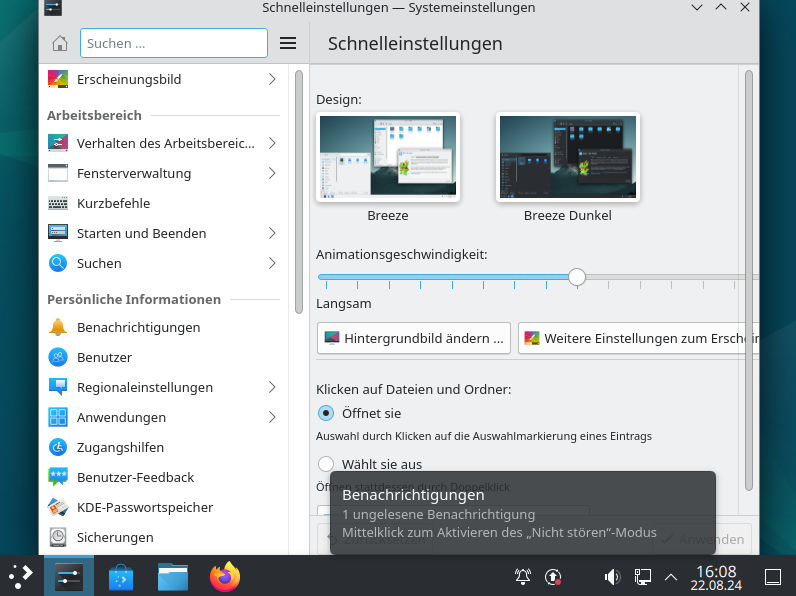Screen dimensions: 796x596
Task: Open Discover software store from taskbar
Action: [x=121, y=578]
